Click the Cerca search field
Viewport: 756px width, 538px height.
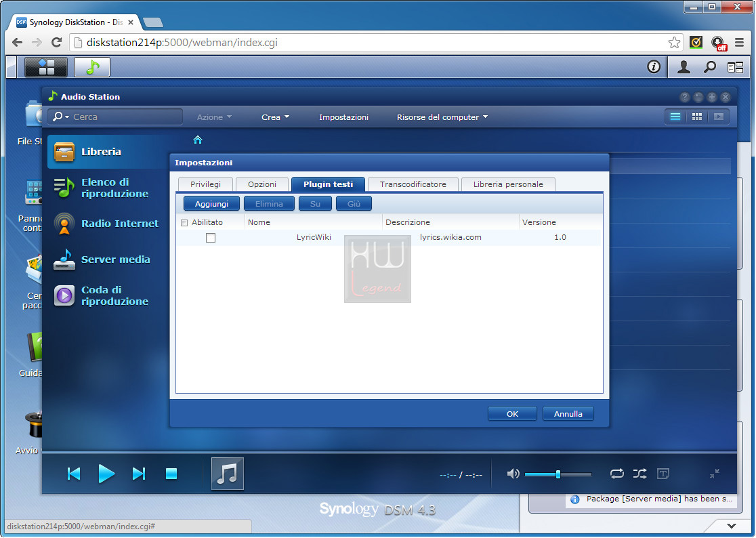pyautogui.click(x=116, y=117)
